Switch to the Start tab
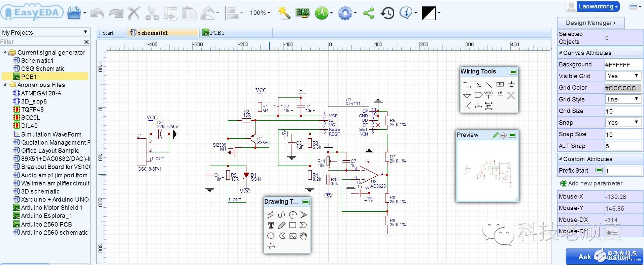Viewport: 644px width, 265px height. 108,33
